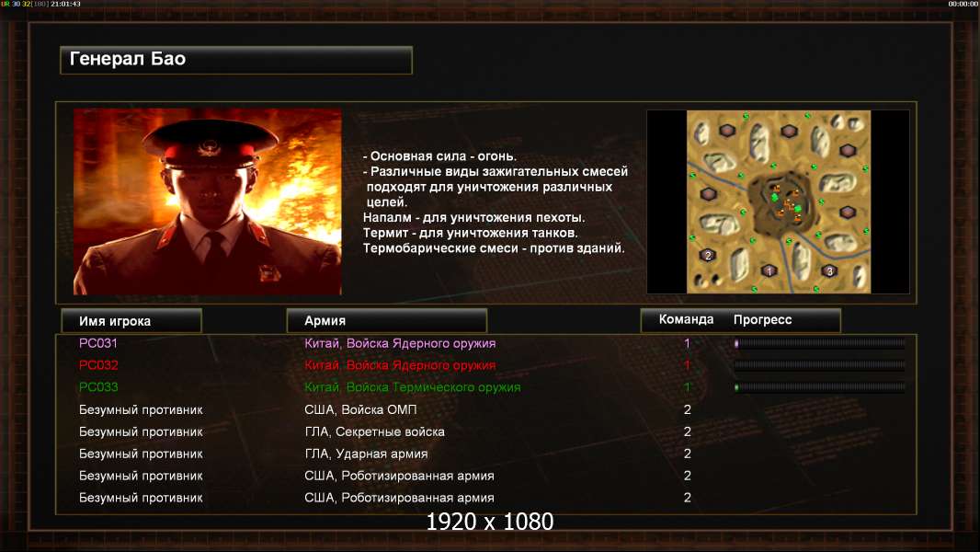Click the 'ГЛА, Секретные войска' army entry

(x=374, y=432)
